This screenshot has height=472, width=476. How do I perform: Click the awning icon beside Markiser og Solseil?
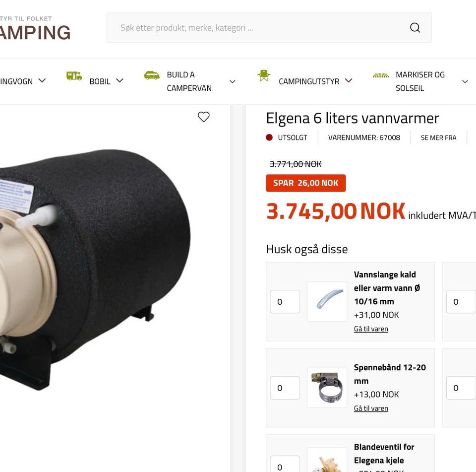point(381,75)
